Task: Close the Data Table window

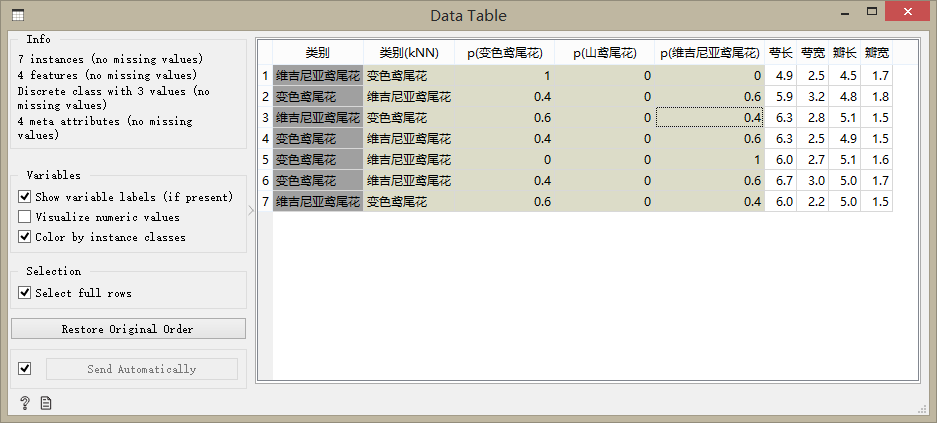Action: [907, 11]
